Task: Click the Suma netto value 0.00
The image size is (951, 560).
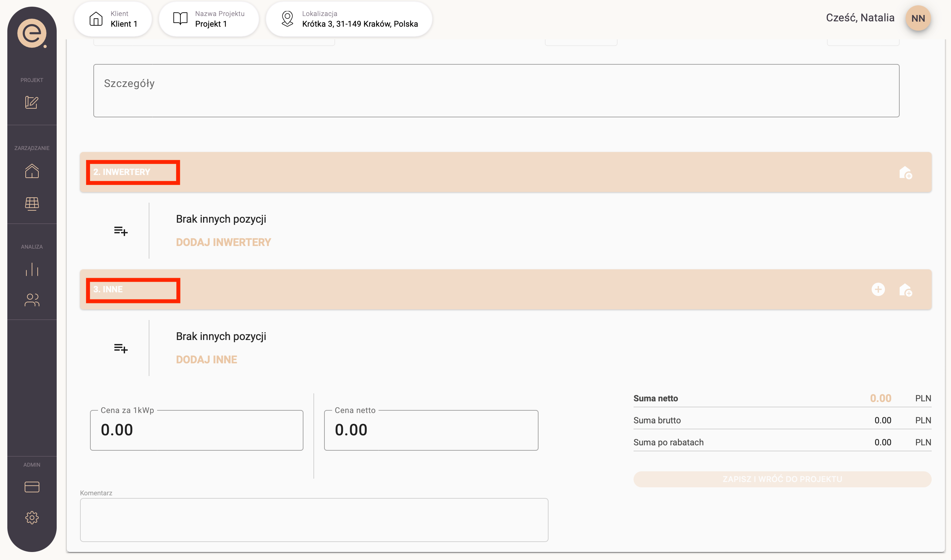Action: click(880, 398)
